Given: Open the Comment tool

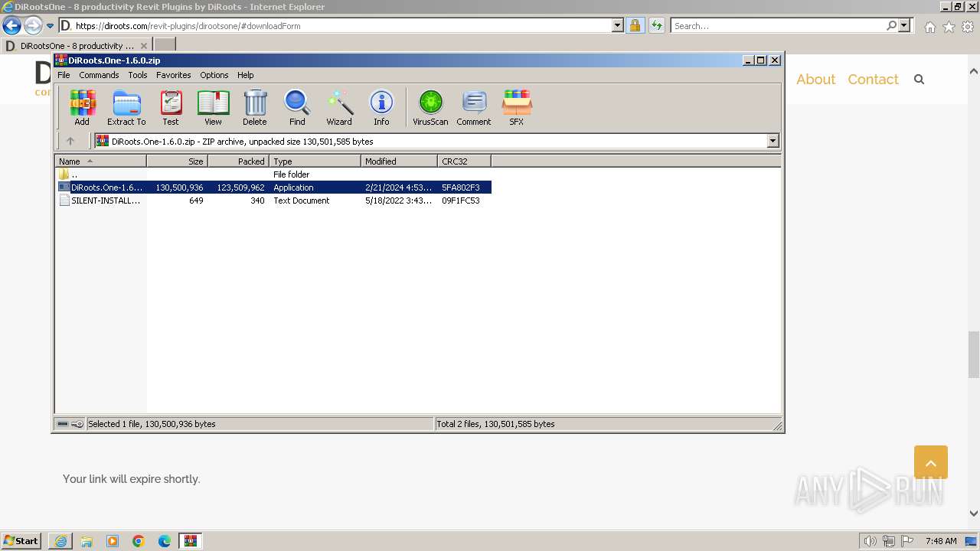Looking at the screenshot, I should click(x=474, y=108).
